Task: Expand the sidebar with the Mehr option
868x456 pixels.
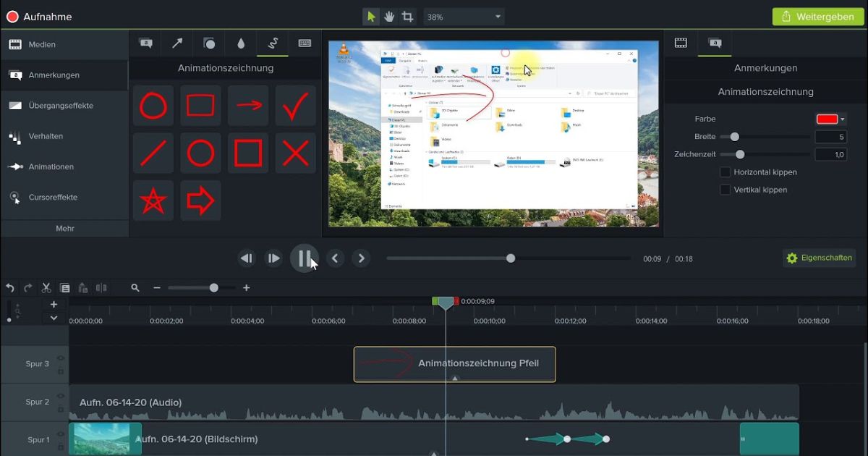Action: coord(65,228)
